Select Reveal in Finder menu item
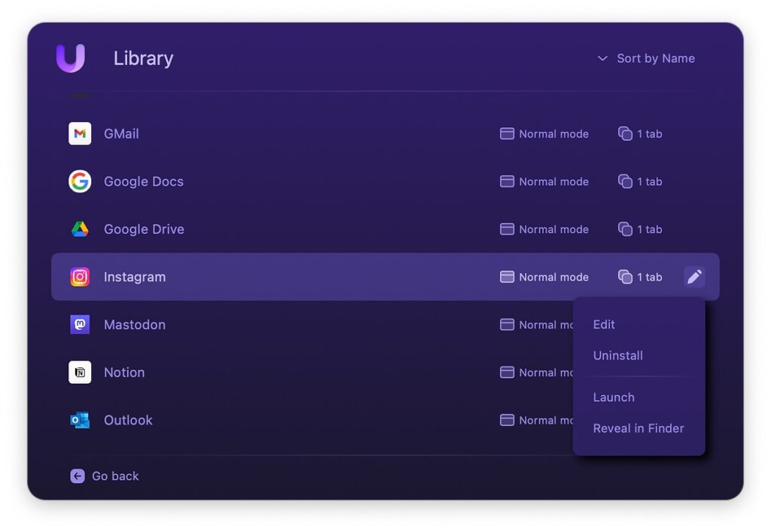The height and width of the screenshot is (532, 771). click(638, 428)
